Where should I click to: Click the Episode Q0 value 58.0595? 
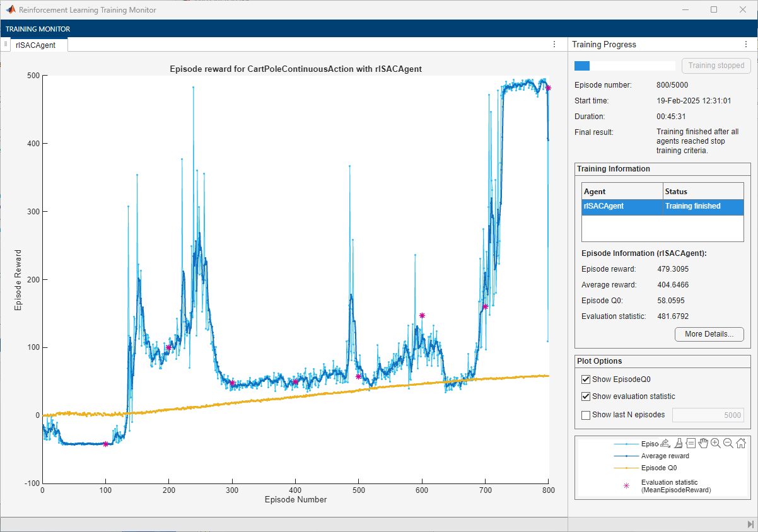(x=671, y=301)
